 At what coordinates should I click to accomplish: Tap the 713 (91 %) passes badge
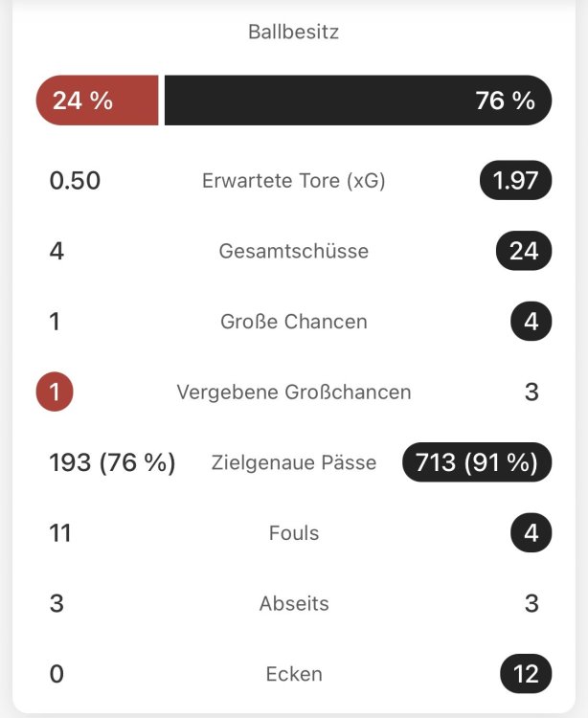tap(478, 462)
